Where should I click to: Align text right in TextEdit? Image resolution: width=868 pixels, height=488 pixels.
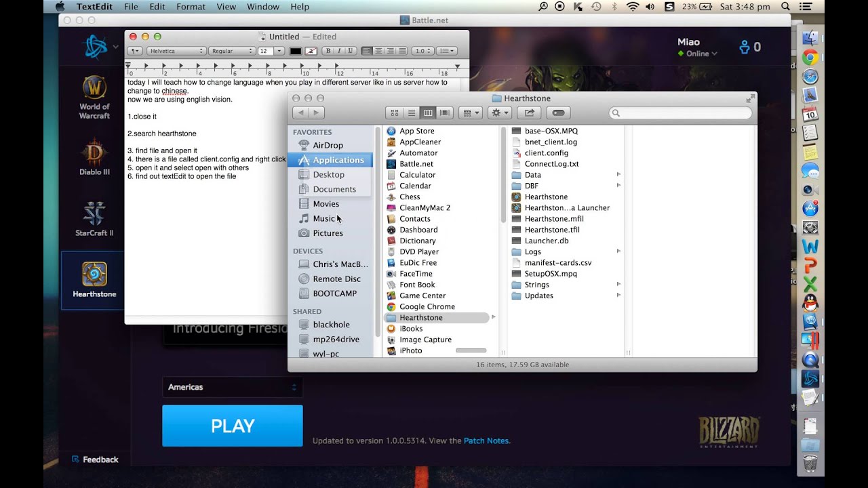click(x=390, y=51)
